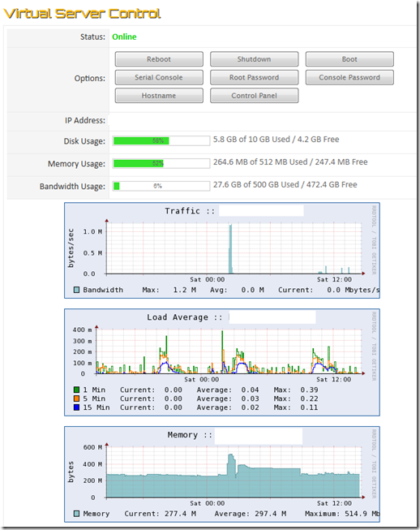Open the Serial Console
The width and height of the screenshot is (420, 530).
coord(159,77)
